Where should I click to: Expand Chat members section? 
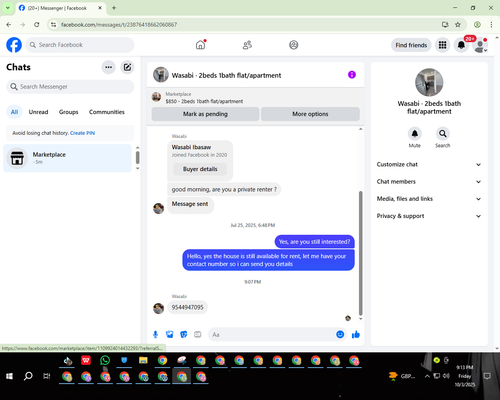click(429, 182)
